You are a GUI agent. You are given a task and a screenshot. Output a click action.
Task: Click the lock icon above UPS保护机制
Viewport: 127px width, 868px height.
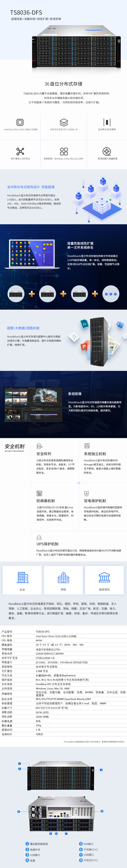pos(39,537)
